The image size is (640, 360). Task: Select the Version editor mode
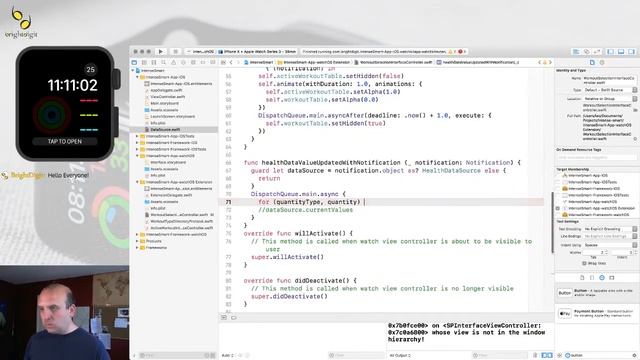[597, 52]
